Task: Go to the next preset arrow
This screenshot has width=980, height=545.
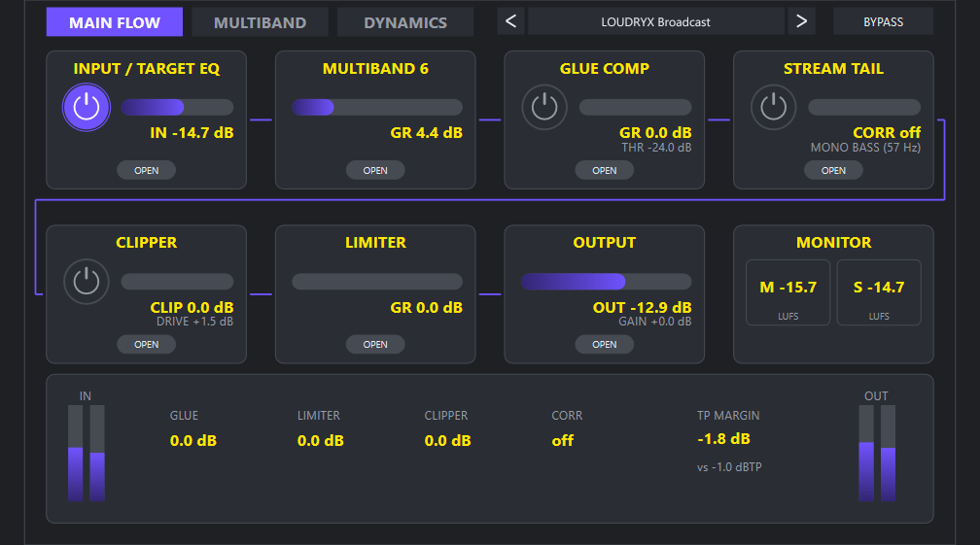Action: point(801,21)
